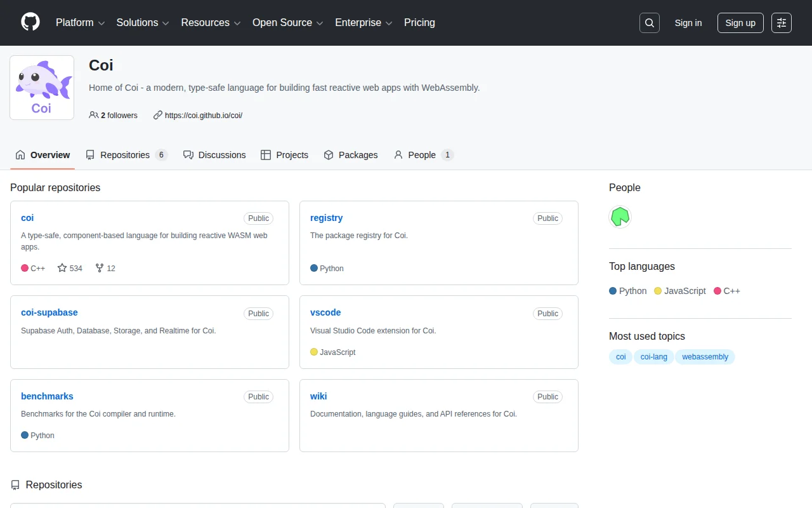The height and width of the screenshot is (508, 812).
Task: Open the registry repository
Action: (x=326, y=218)
